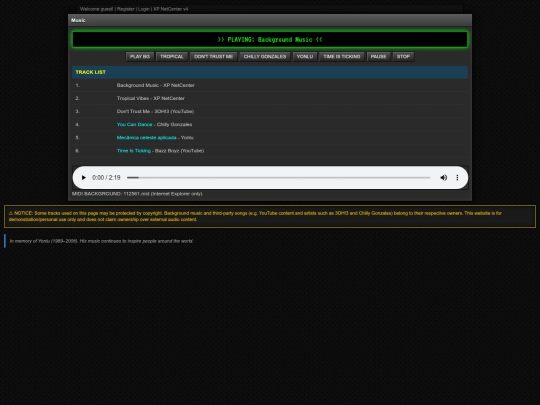Pause music with the PAUSE button
This screenshot has height=405, width=540.
pyautogui.click(x=378, y=56)
